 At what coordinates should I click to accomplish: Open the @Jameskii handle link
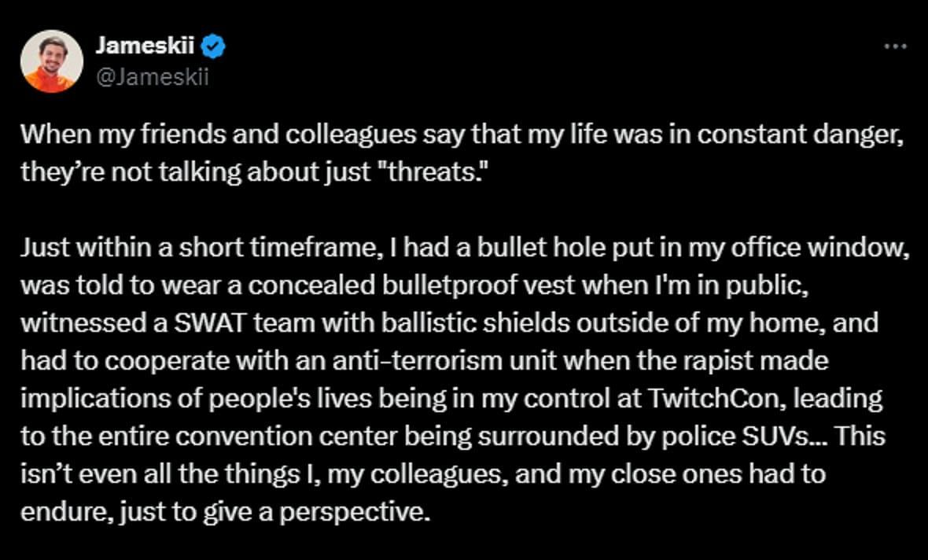(152, 77)
